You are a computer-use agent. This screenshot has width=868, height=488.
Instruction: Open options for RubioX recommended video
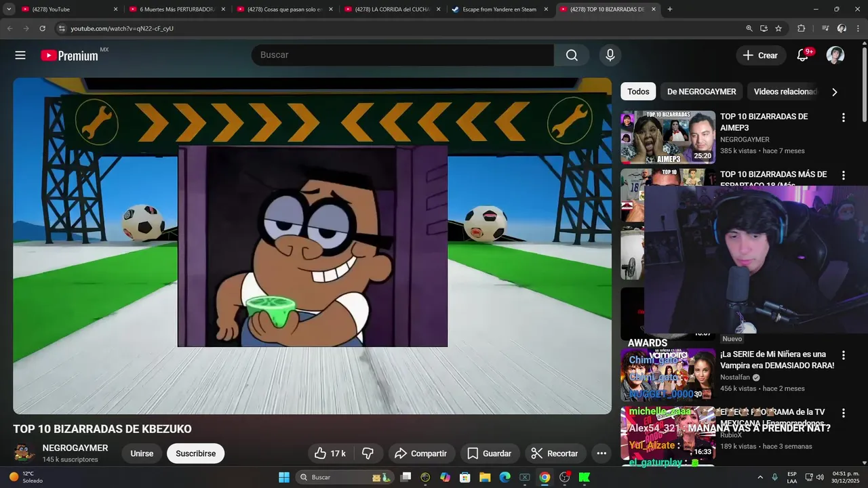click(x=844, y=413)
